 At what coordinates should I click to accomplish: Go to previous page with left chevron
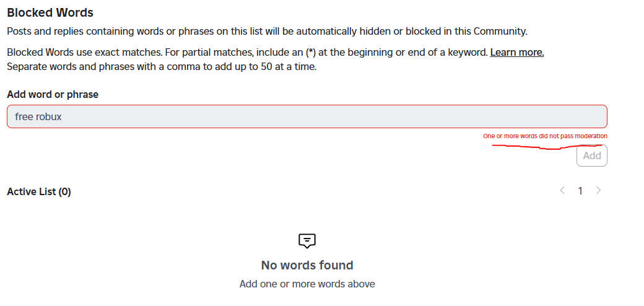[x=562, y=190]
